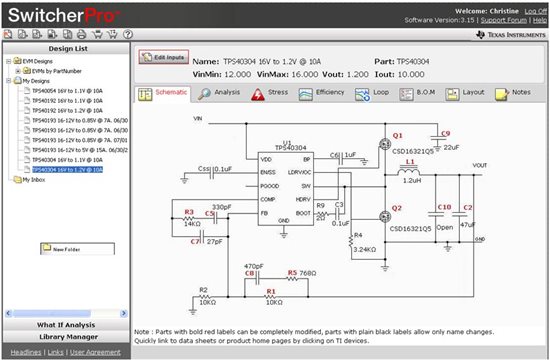Click the Edit Inputs button

(164, 57)
